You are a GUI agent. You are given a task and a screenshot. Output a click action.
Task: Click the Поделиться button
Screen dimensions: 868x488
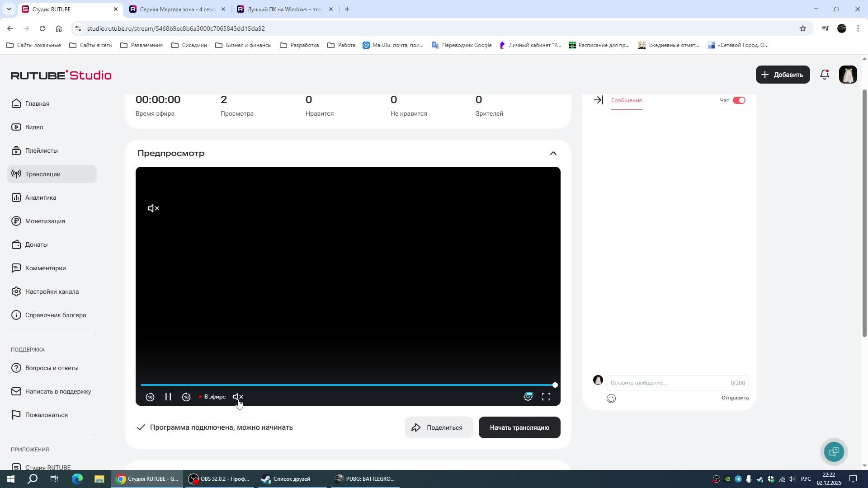click(x=439, y=427)
